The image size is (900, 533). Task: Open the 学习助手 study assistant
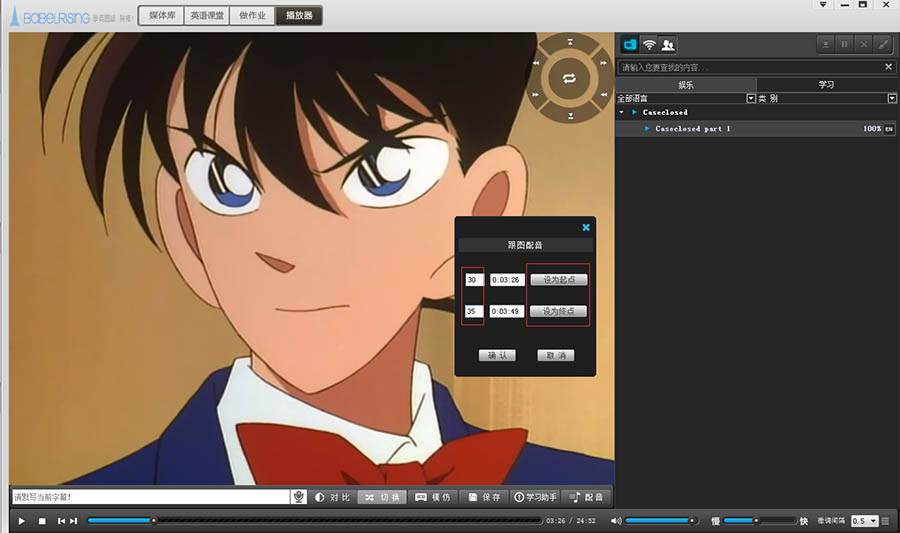[x=535, y=497]
